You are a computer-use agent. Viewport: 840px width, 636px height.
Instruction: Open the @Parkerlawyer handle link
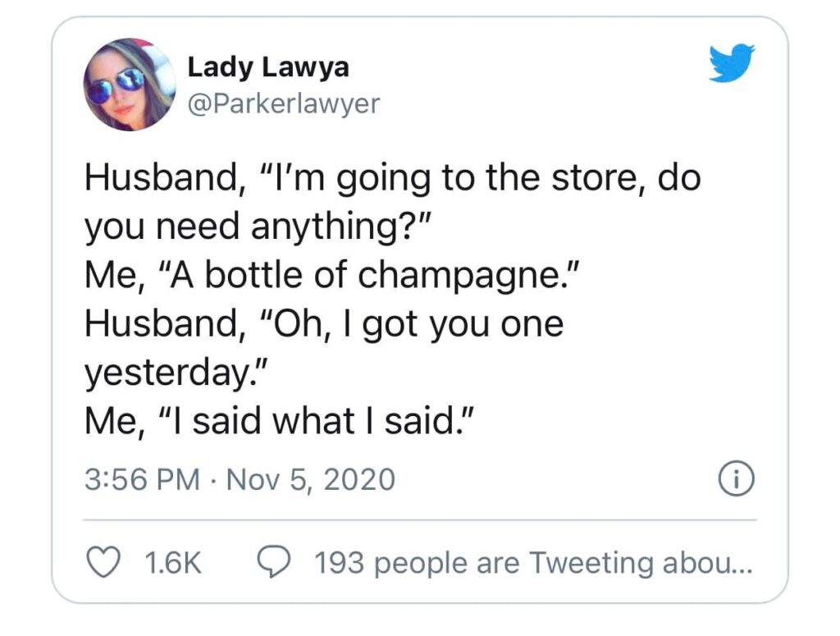point(284,104)
